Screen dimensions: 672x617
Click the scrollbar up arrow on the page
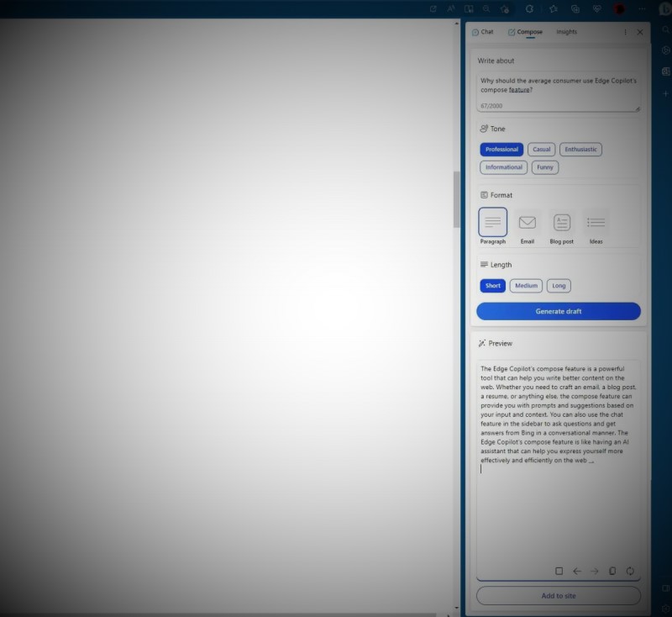pos(456,24)
